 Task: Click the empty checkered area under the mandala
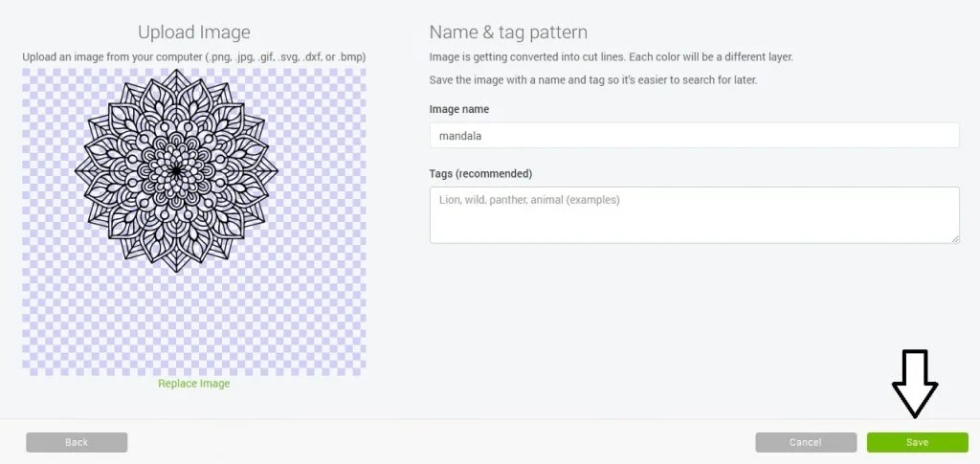point(193,324)
